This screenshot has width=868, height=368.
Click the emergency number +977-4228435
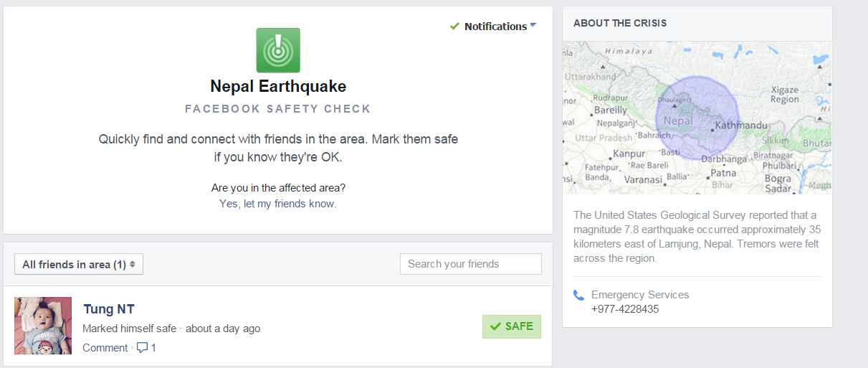[624, 309]
